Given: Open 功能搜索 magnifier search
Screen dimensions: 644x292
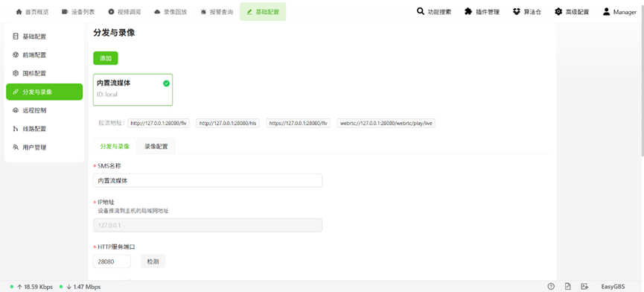Looking at the screenshot, I should 434,12.
